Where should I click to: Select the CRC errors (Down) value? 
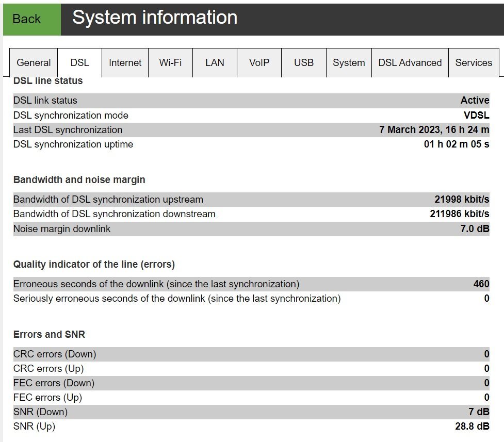[486, 354]
